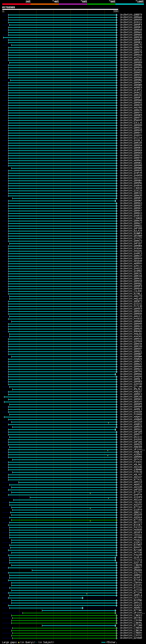
Task: Open hit UniRef100_Q9BBT9
Action: point(131,15)
